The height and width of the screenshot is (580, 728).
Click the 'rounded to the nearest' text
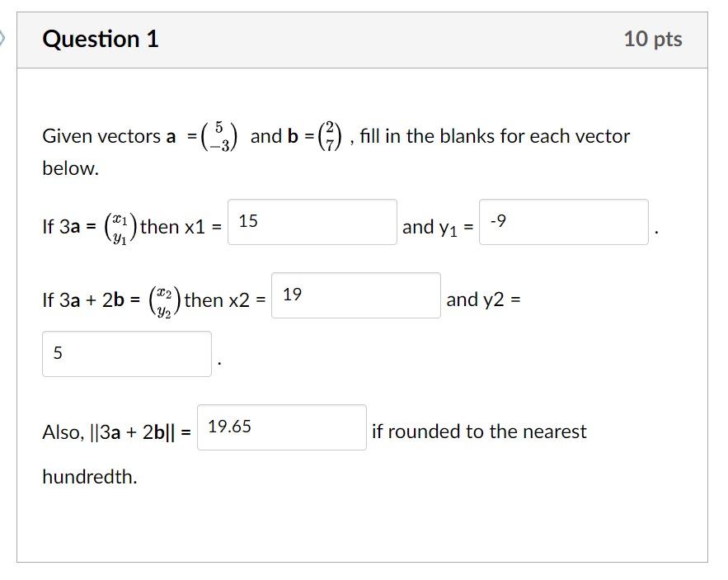(x=491, y=431)
